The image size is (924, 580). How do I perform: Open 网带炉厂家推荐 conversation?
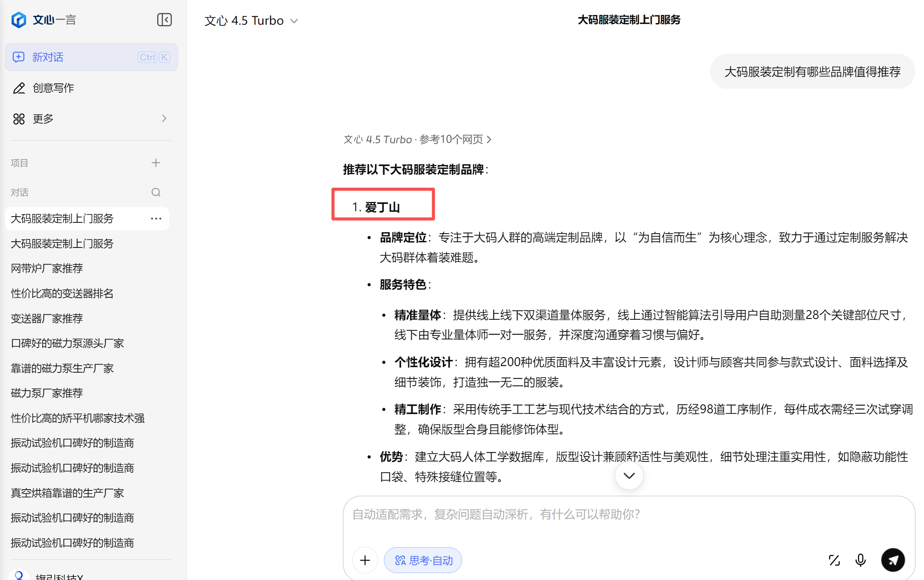pos(47,268)
